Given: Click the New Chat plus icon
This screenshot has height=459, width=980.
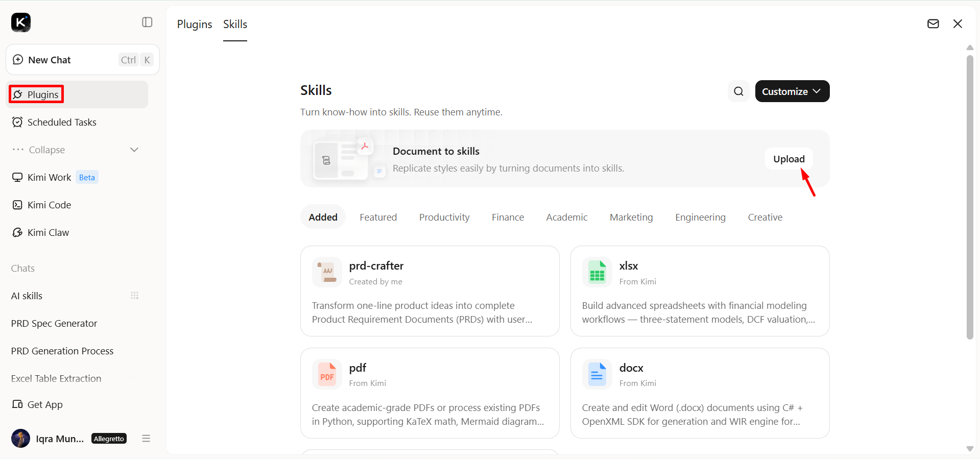Looking at the screenshot, I should 18,60.
